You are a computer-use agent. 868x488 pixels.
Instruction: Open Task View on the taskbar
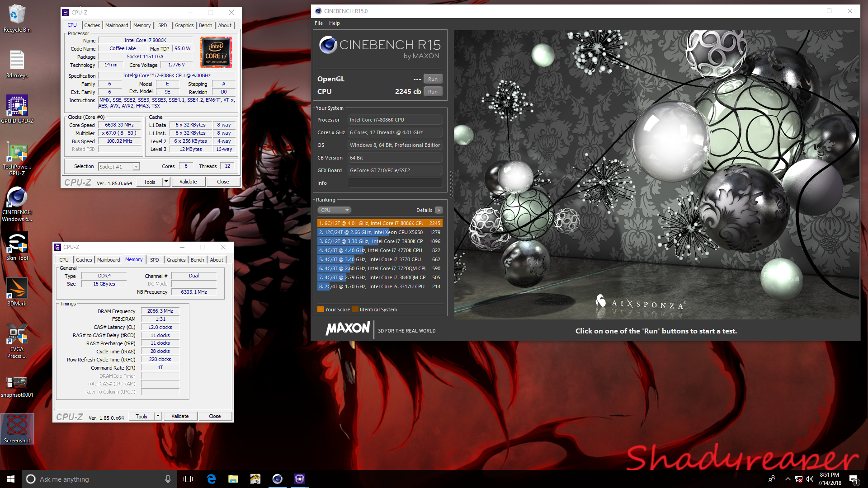(x=188, y=479)
